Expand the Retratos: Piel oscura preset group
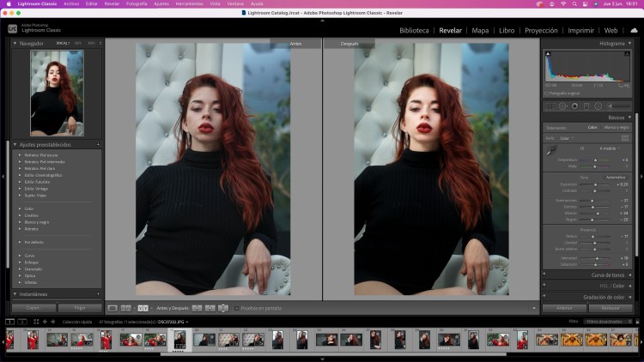This screenshot has height=362, width=644. tap(20, 155)
